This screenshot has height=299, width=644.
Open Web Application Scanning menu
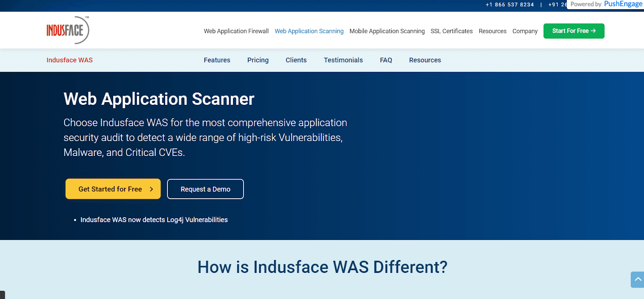(x=309, y=31)
